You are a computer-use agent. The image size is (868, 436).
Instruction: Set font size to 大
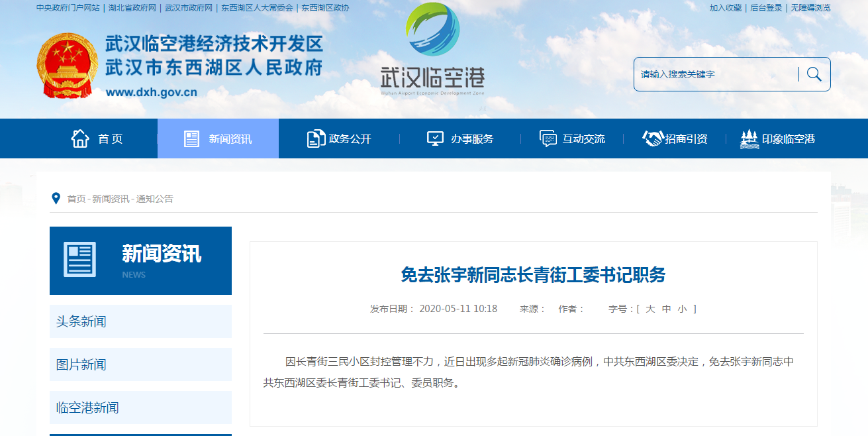650,309
